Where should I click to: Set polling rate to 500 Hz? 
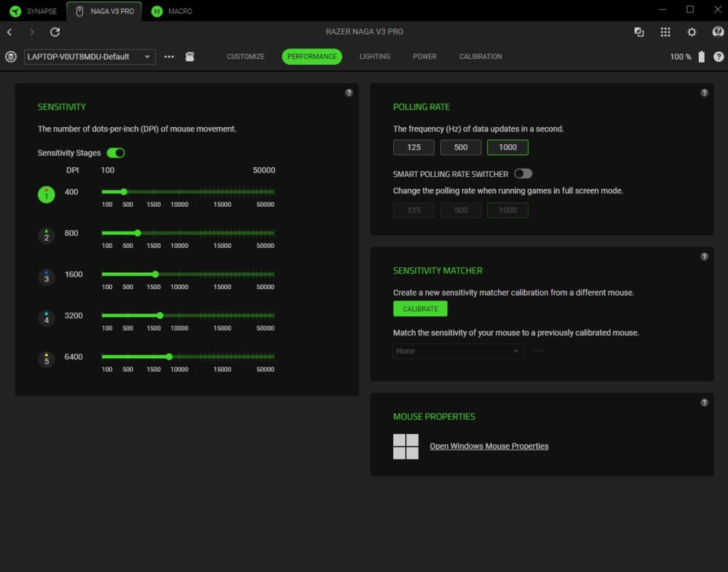[461, 148]
